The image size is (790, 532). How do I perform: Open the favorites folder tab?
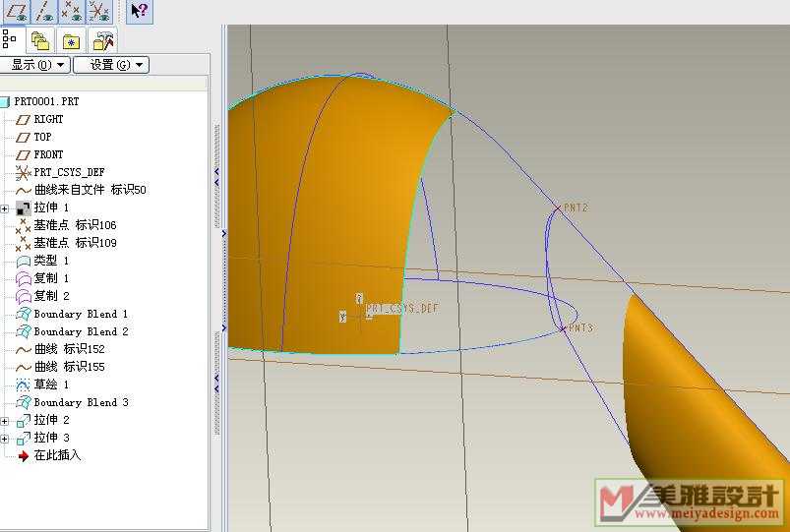coord(71,40)
